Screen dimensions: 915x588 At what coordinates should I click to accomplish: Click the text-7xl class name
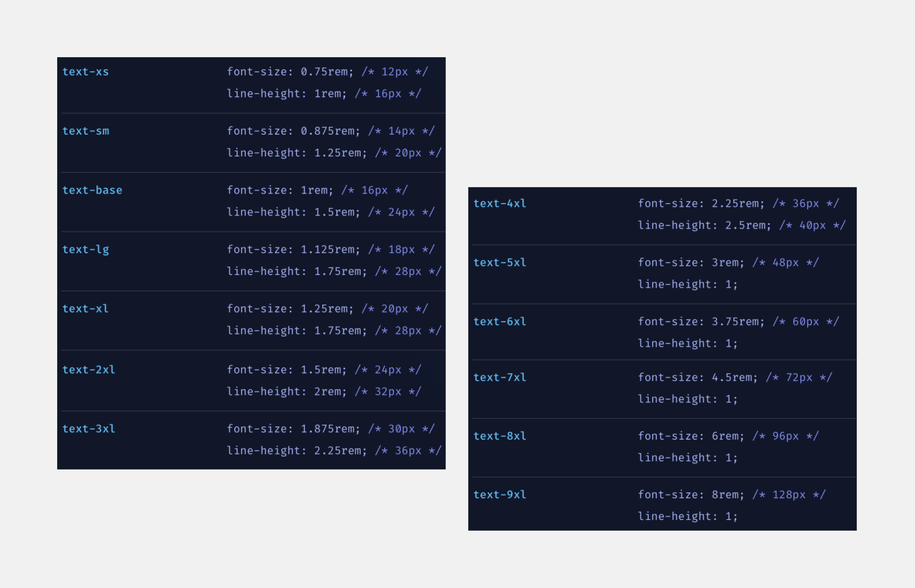(x=500, y=377)
